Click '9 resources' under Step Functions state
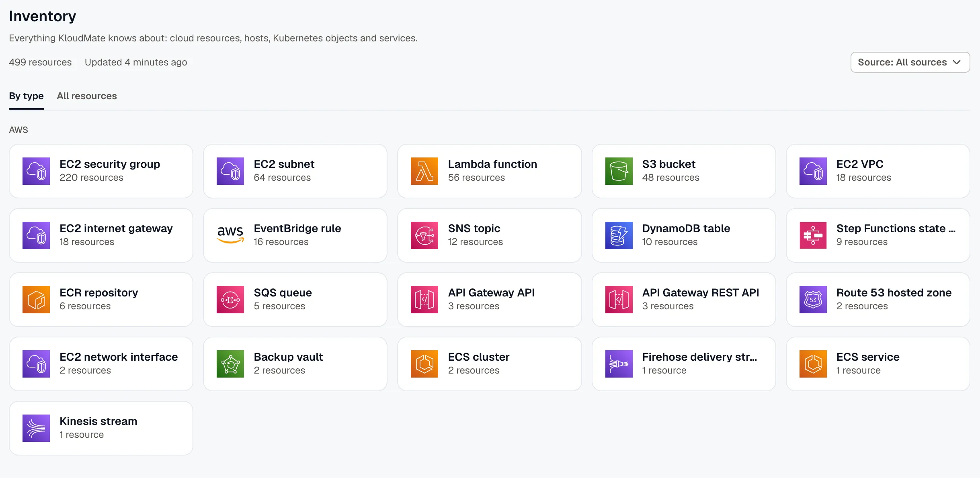The image size is (980, 478). click(862, 242)
